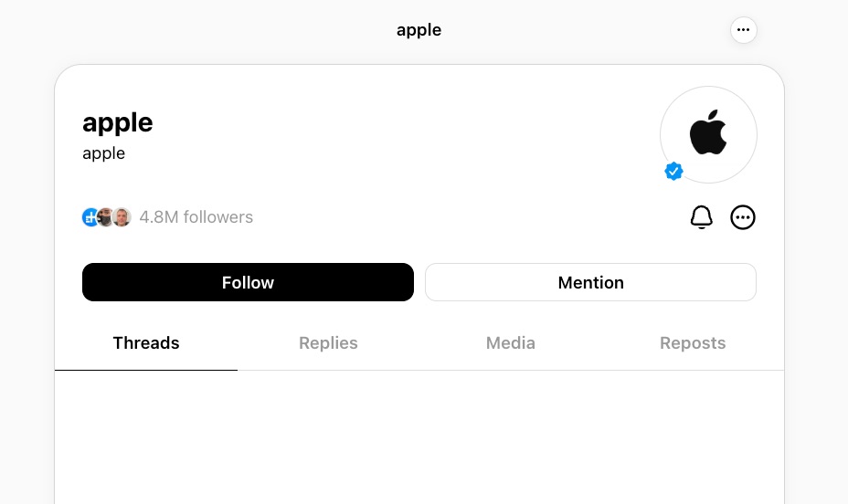Click the empty feed area below the tabs
This screenshot has width=848, height=504.
(x=419, y=438)
